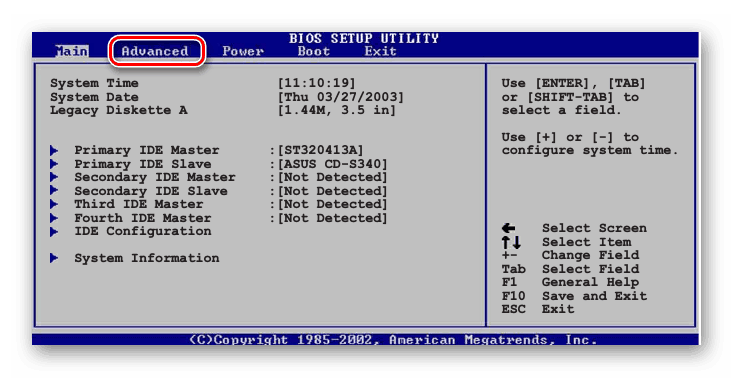Image resolution: width=734 pixels, height=378 pixels.
Task: Open the Third IDE Master entry
Action: tap(139, 204)
